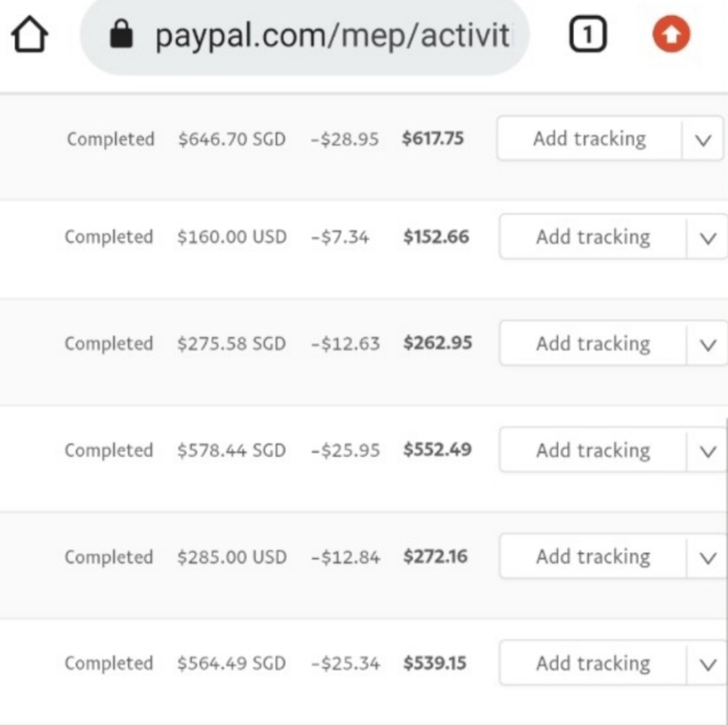This screenshot has height=725, width=728.
Task: Add tracking for $160.00 USD payment
Action: click(593, 237)
